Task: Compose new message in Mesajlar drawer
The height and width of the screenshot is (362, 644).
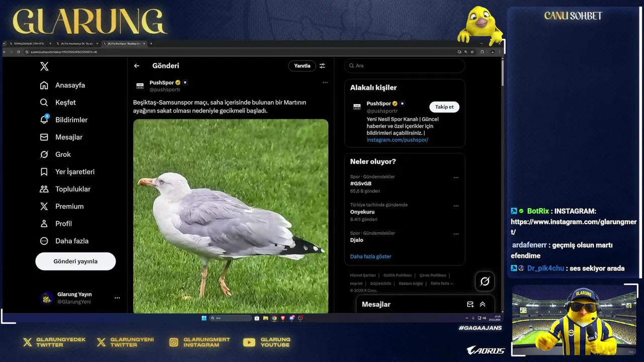Action: point(470,304)
